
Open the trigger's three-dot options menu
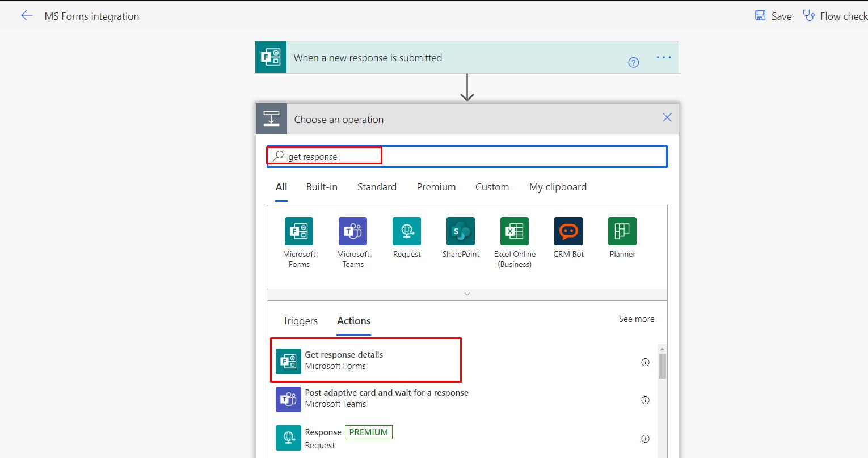[x=664, y=57]
